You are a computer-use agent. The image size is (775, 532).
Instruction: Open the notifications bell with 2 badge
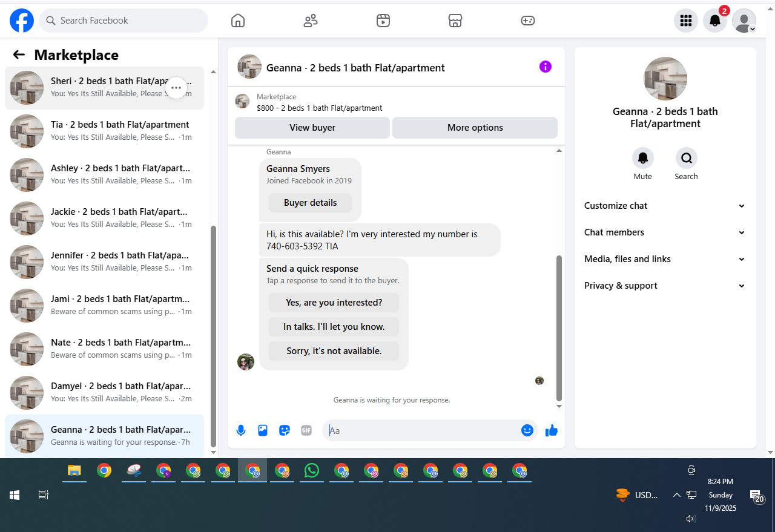coord(715,21)
